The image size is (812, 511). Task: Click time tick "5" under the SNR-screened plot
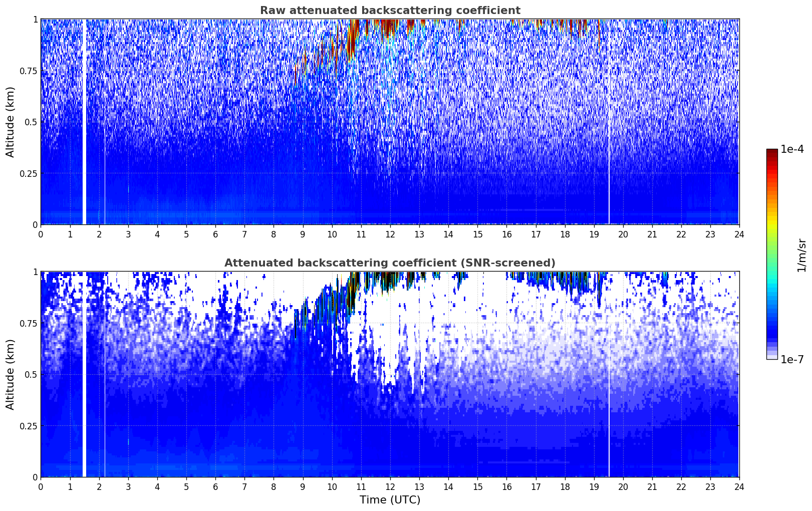[x=186, y=486]
